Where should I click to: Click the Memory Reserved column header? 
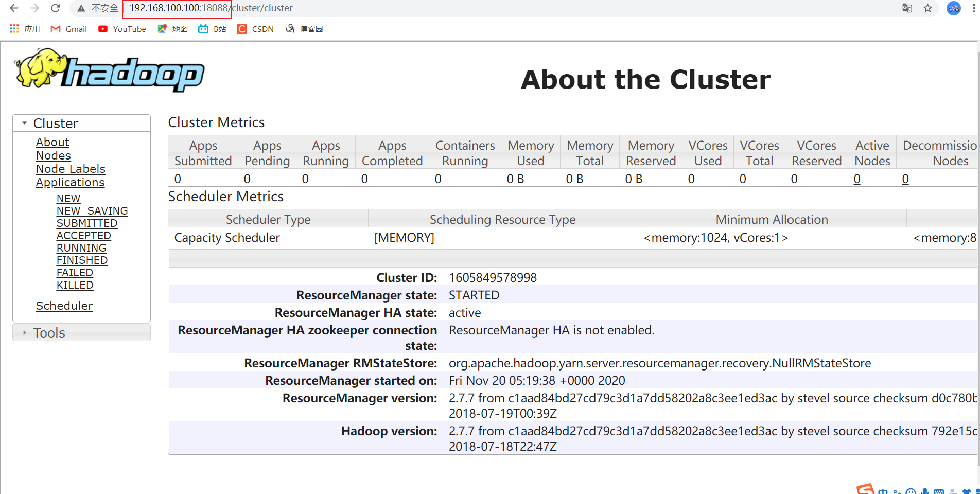click(x=651, y=153)
